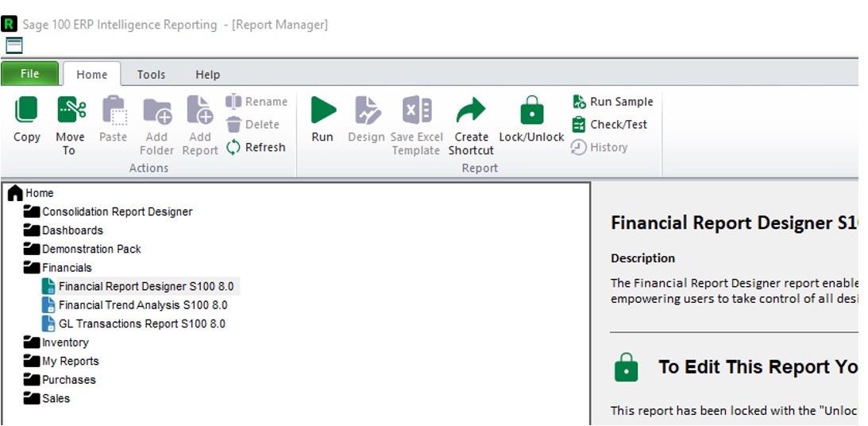
Task: Click Run Sample in Report group
Action: (612, 102)
